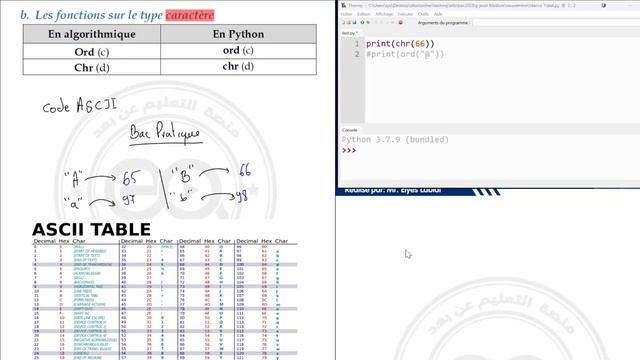Click the Save icon in Thonny toolbar
The image size is (640, 360).
(354, 22)
